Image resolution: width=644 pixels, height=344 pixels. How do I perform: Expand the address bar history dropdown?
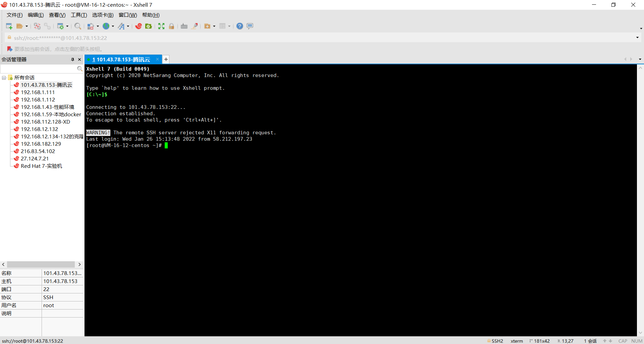[x=637, y=38]
